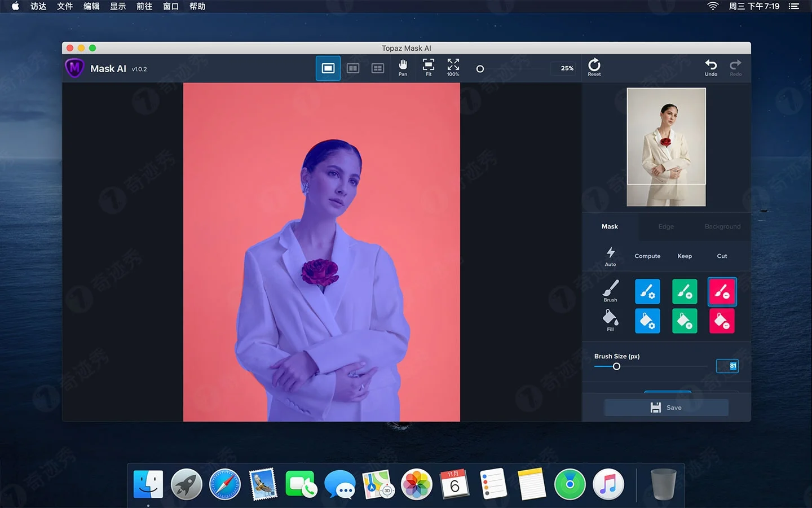The height and width of the screenshot is (508, 812).
Task: Run Auto mask with lightning icon
Action: [610, 256]
